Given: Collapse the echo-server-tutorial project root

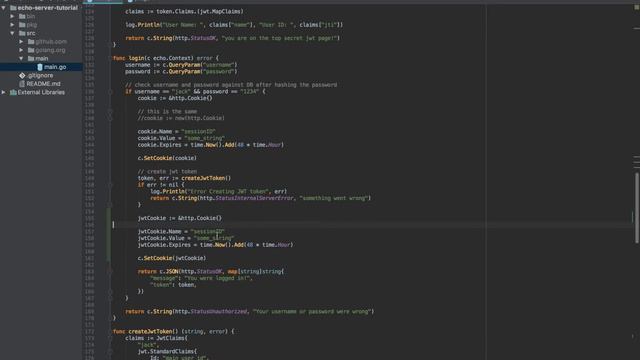Looking at the screenshot, I should [4, 8].
